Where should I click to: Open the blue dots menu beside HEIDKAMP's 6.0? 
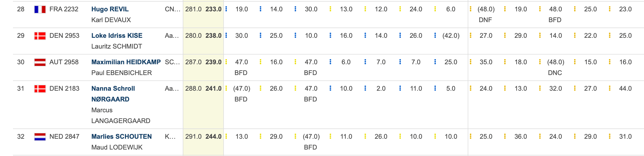point(330,62)
